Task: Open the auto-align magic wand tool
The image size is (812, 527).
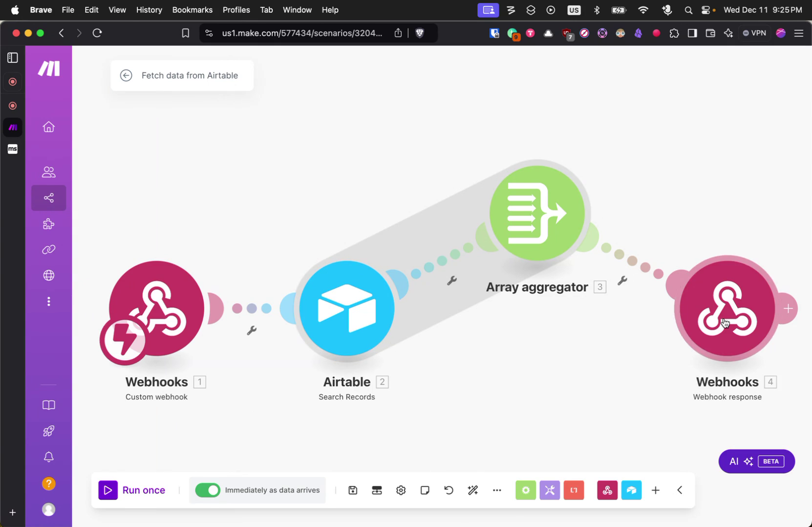Action: (x=472, y=490)
